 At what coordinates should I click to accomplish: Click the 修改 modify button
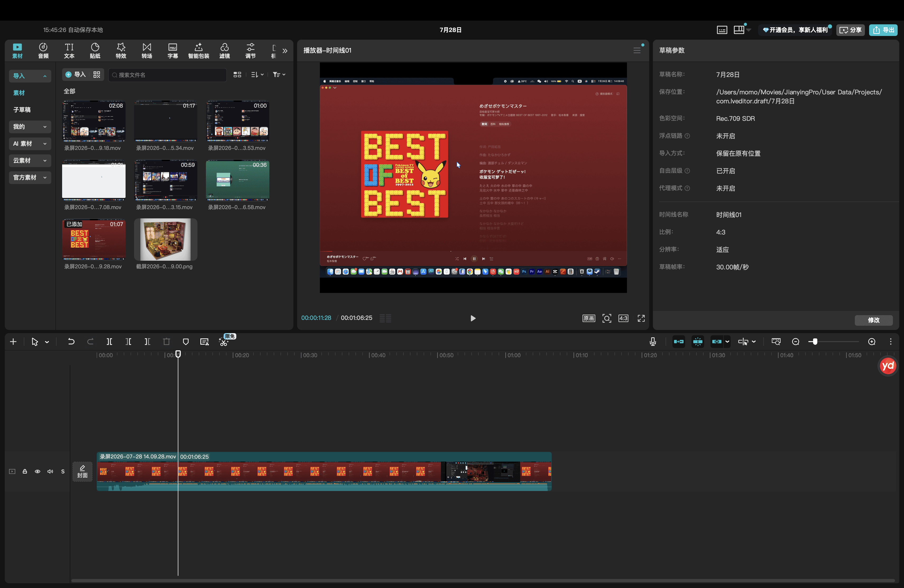point(874,320)
